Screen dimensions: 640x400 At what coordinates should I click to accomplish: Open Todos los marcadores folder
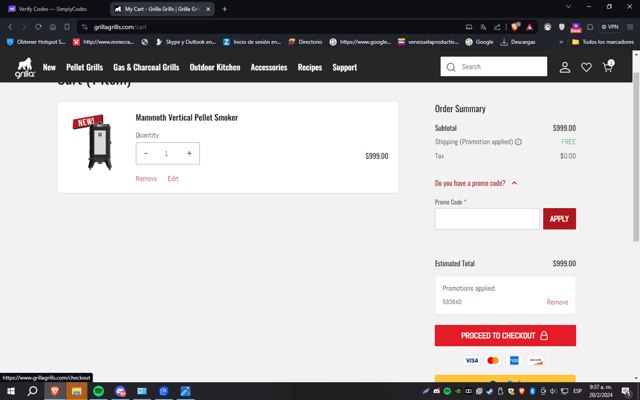click(603, 42)
